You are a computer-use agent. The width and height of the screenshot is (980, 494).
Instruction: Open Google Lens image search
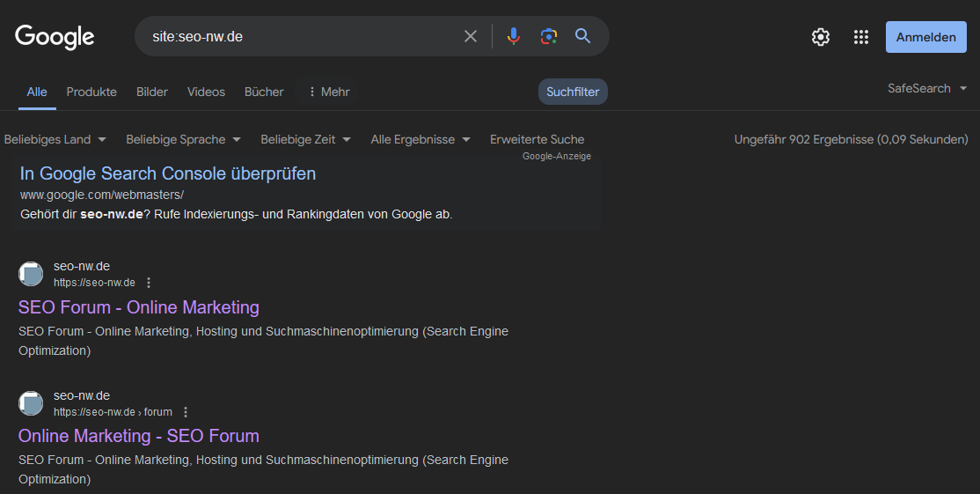[x=549, y=36]
